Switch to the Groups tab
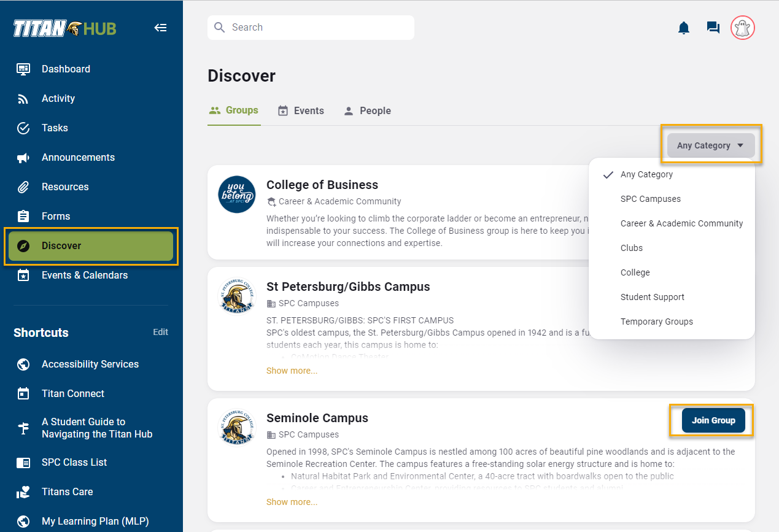 click(x=234, y=110)
